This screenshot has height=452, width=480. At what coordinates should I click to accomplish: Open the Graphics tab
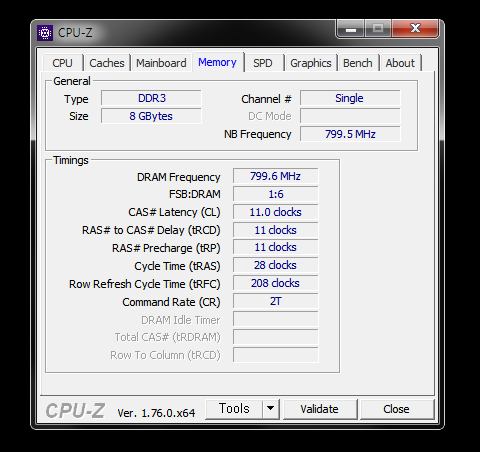(311, 63)
